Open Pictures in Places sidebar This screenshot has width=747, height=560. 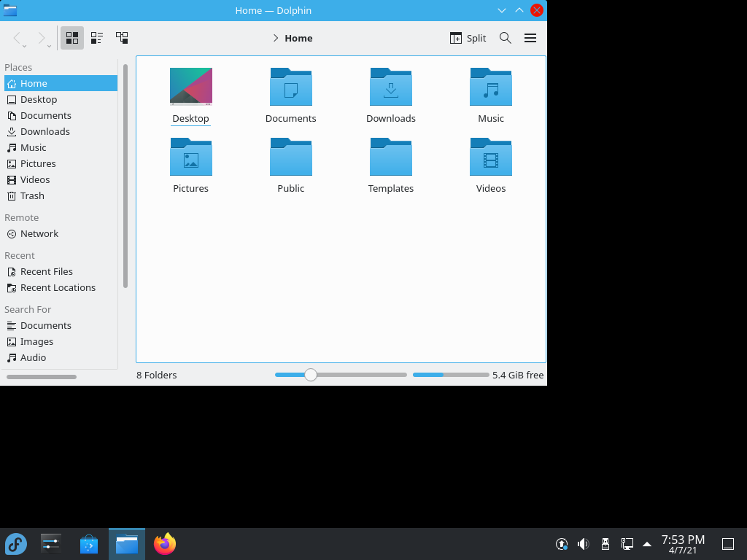click(61, 164)
